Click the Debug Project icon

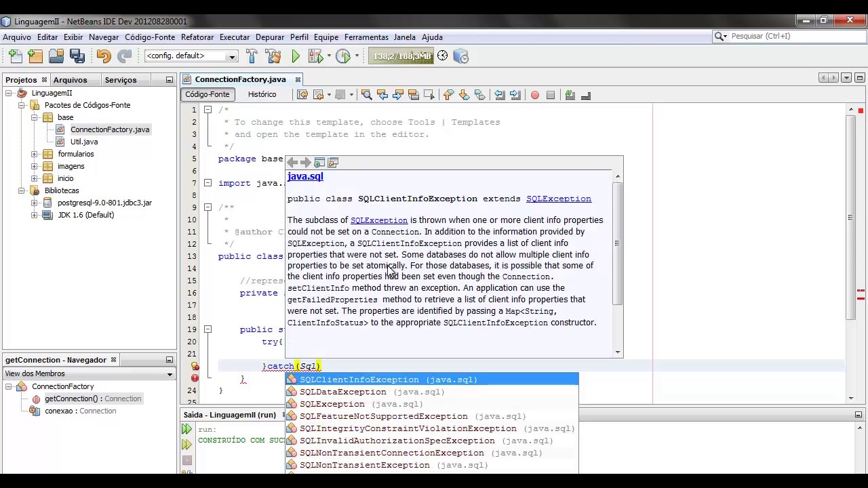315,56
